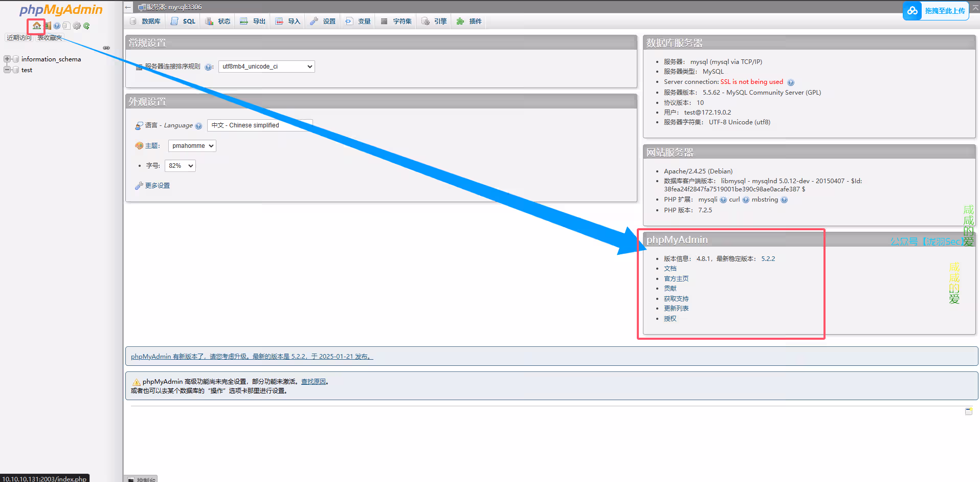Reload navigation panel with green refresh icon
Viewport: 980px width, 482px height.
pyautogui.click(x=86, y=26)
